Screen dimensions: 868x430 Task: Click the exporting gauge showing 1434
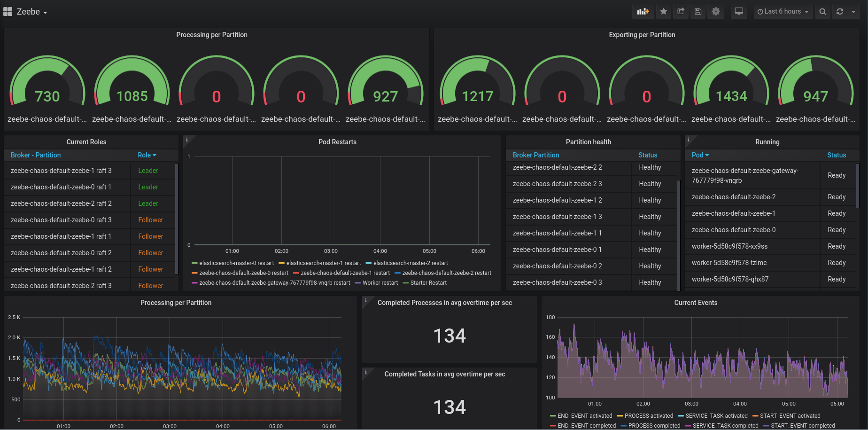point(731,81)
